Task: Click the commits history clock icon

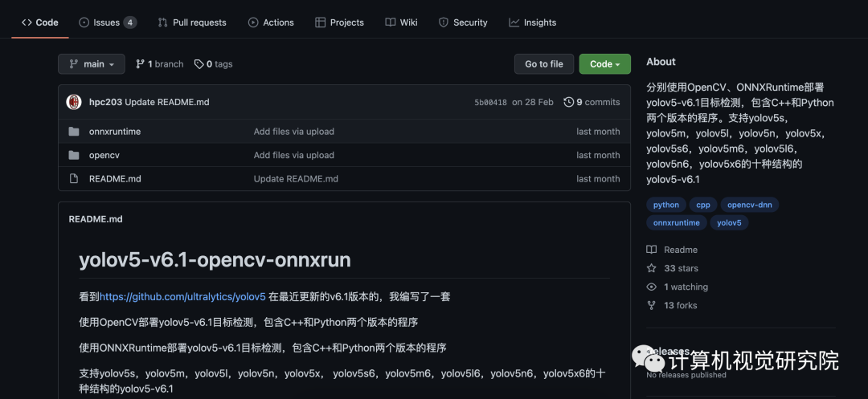Action: pyautogui.click(x=568, y=102)
